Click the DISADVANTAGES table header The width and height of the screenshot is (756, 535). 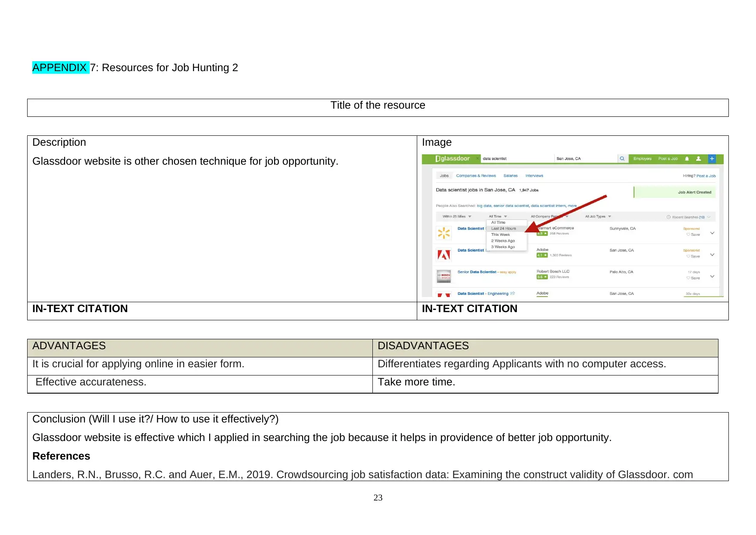pos(545,348)
